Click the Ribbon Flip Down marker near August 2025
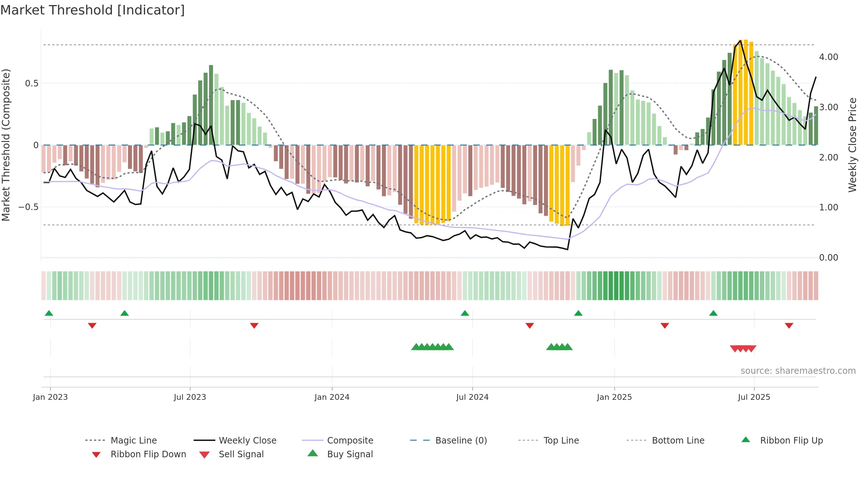Image resolution: width=868 pixels, height=488 pixels. pyautogui.click(x=789, y=326)
